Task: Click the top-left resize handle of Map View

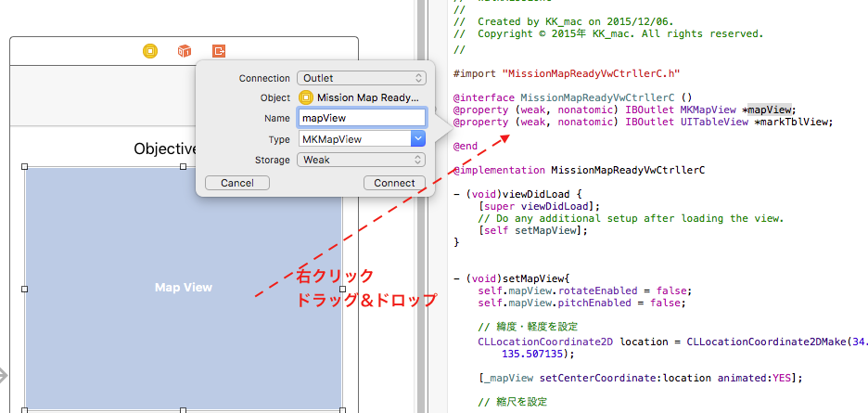Action: pos(24,167)
